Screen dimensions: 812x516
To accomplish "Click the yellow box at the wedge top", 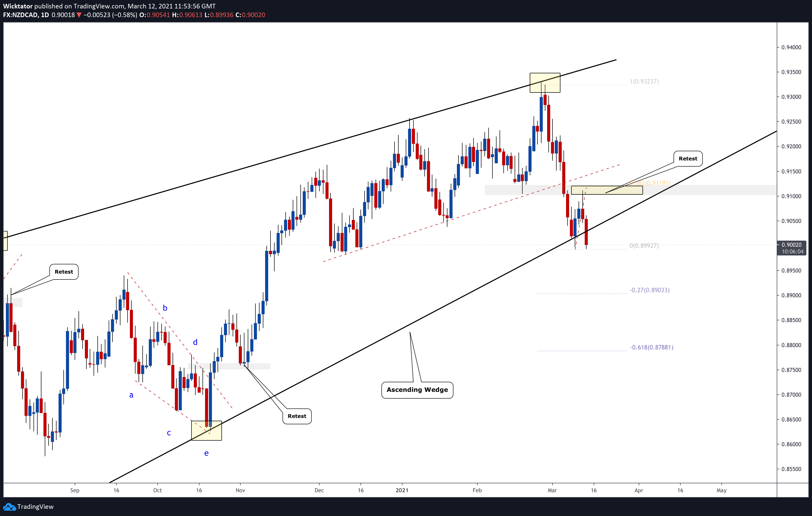I will coord(545,83).
